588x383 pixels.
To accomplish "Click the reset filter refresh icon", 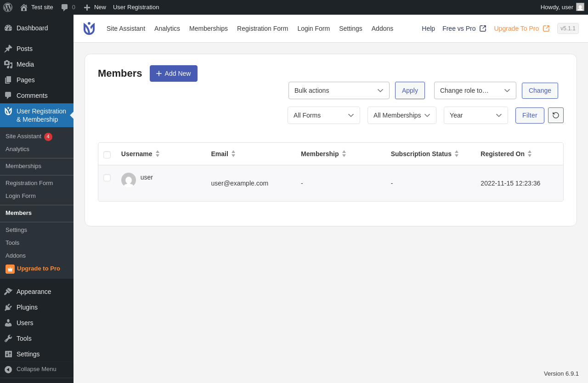I will coord(556,115).
